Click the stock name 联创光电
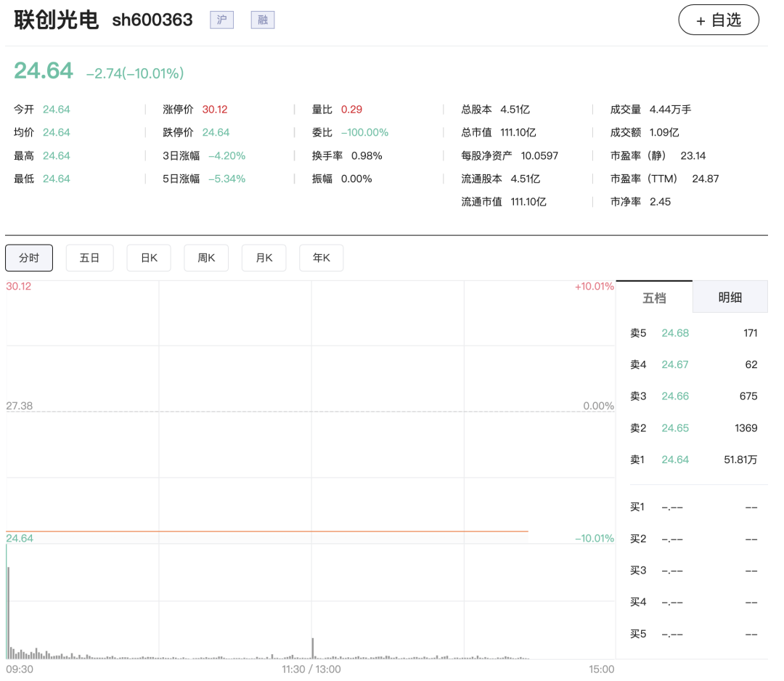The width and height of the screenshot is (784, 681). point(56,20)
